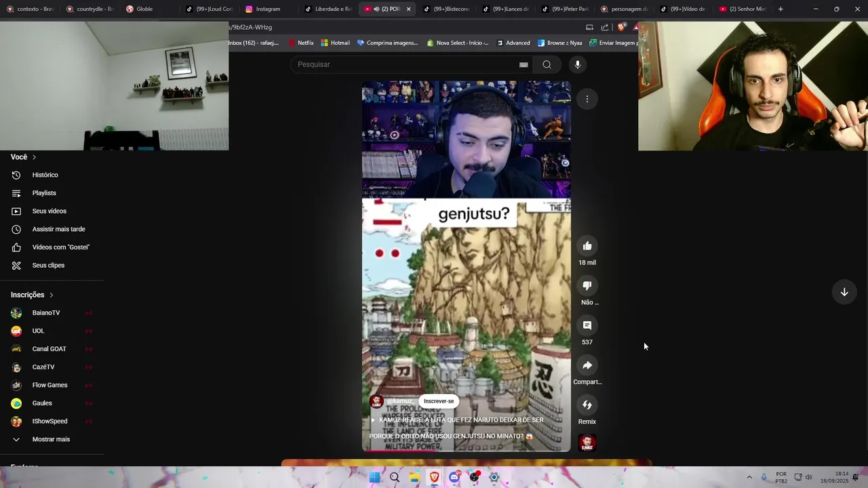Viewport: 868px width, 488px height.
Task: Open the Windows Start menu
Action: click(x=374, y=477)
